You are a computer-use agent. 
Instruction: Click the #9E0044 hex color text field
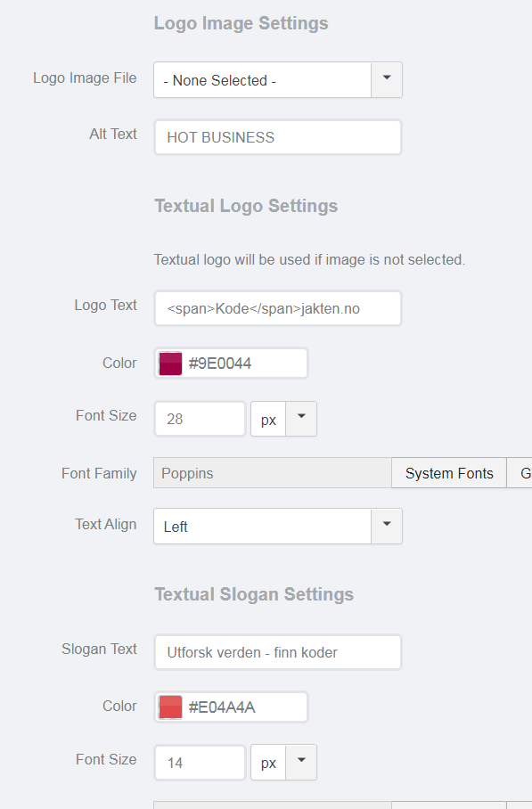pos(245,364)
